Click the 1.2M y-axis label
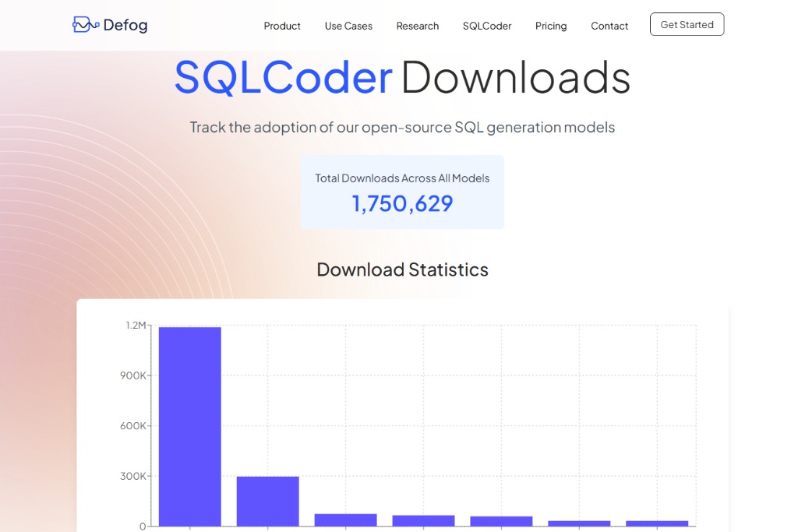The image size is (798, 532). point(136,325)
